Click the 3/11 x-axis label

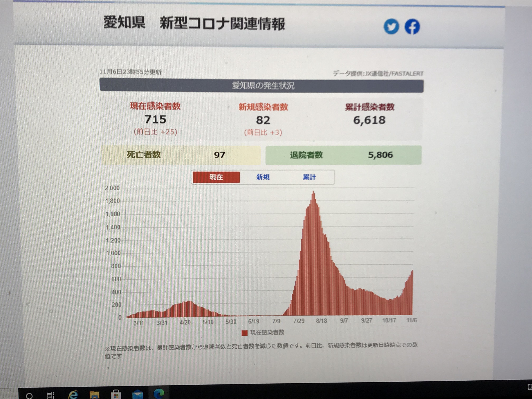(139, 323)
